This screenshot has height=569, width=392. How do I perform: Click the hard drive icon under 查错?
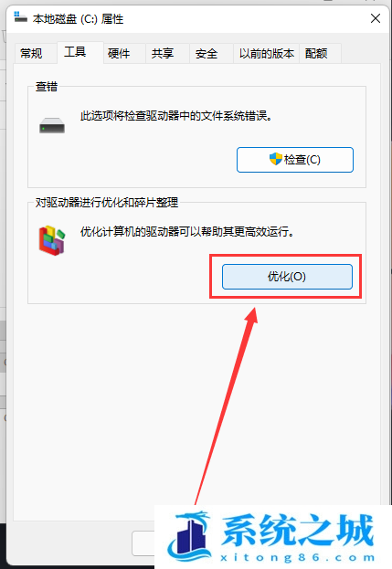click(52, 125)
